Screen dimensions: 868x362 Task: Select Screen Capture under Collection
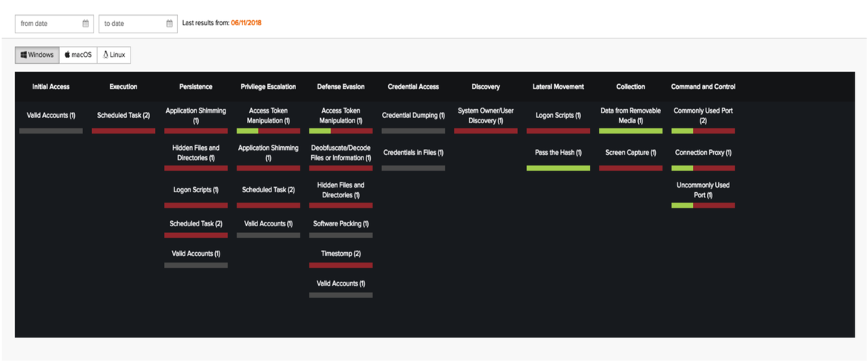631,153
